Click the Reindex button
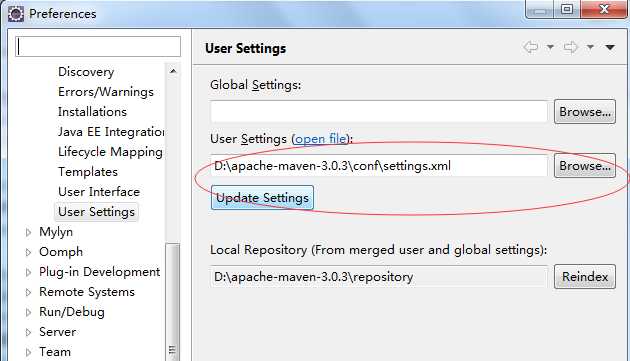This screenshot has height=361, width=630. click(585, 277)
